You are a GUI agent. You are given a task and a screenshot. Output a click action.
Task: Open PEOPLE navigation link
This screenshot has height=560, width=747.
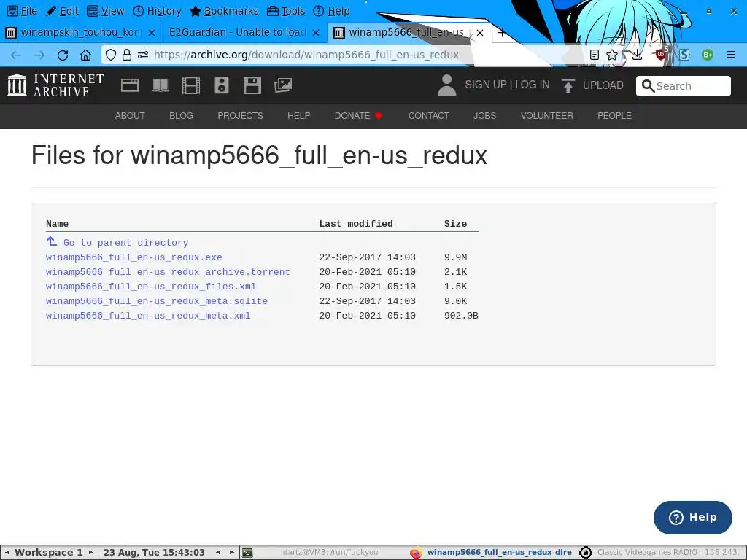click(614, 116)
